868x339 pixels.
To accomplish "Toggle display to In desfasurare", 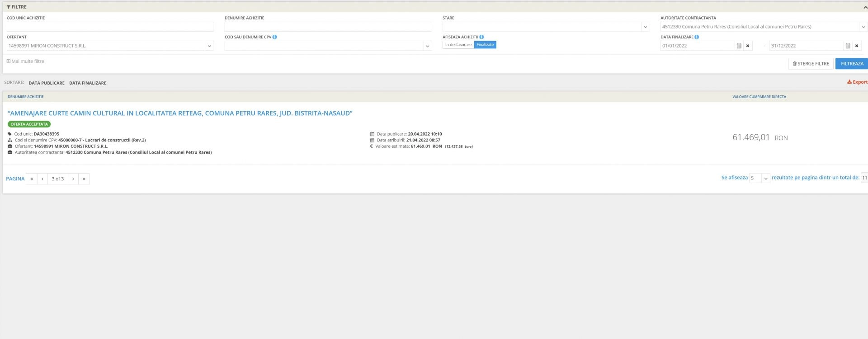I will pos(458,45).
